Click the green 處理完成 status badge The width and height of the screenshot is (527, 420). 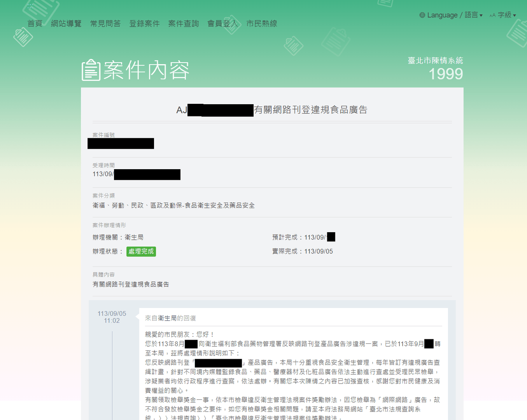(141, 251)
